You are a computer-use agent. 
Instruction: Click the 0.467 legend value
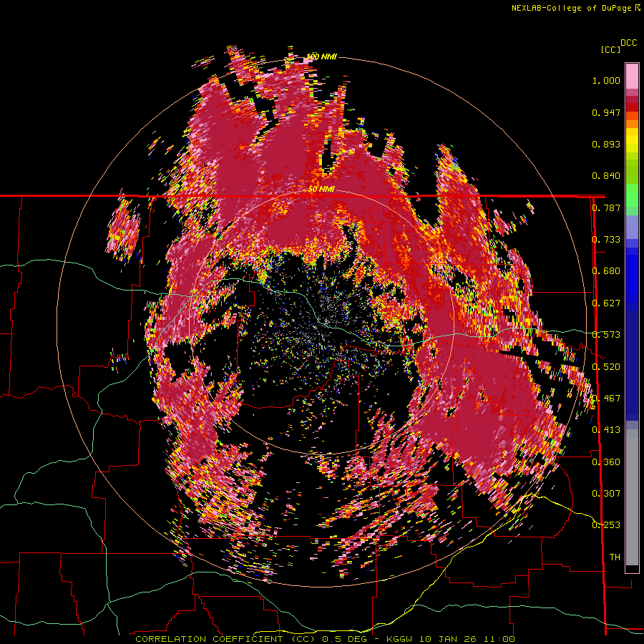606,399
